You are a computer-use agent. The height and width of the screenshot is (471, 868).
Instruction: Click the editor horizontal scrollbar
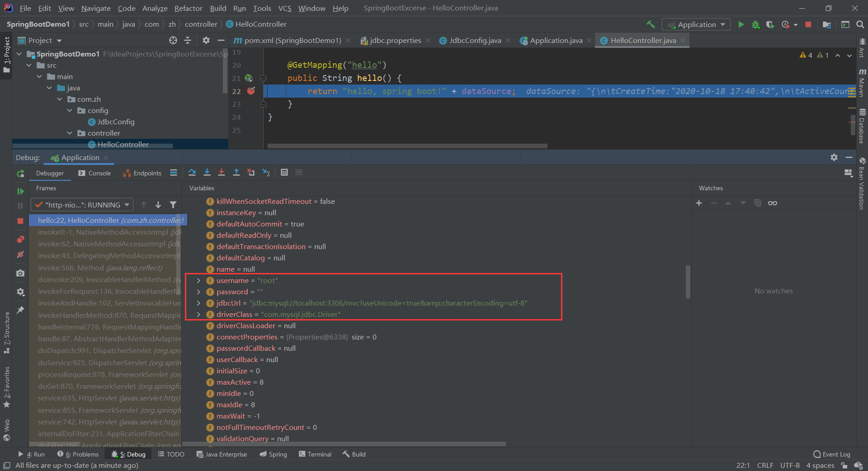(407, 146)
